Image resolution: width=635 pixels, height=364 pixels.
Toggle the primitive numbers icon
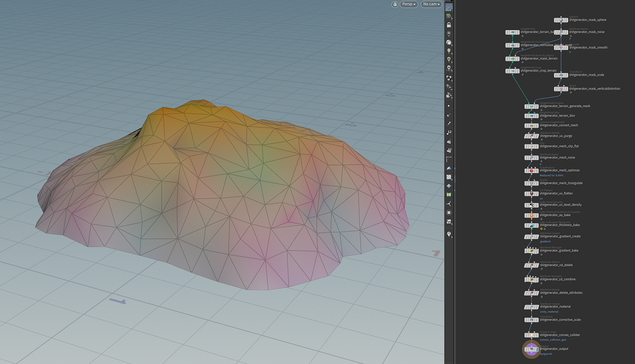click(x=449, y=150)
